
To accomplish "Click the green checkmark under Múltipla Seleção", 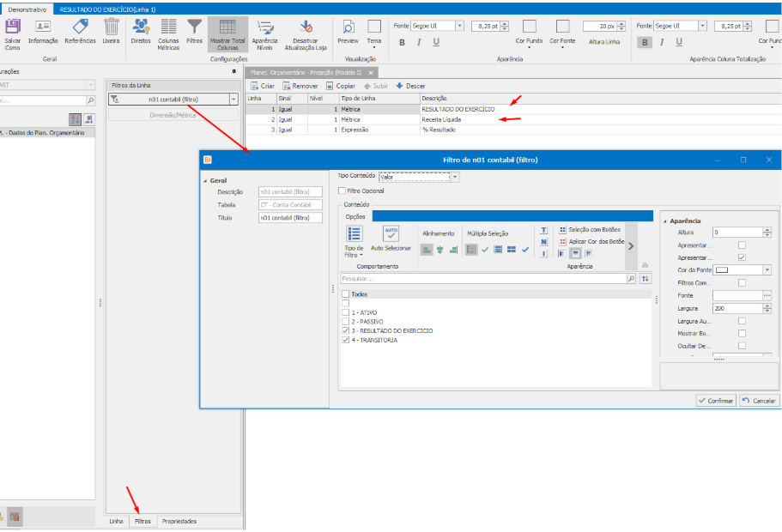I will [x=485, y=250].
